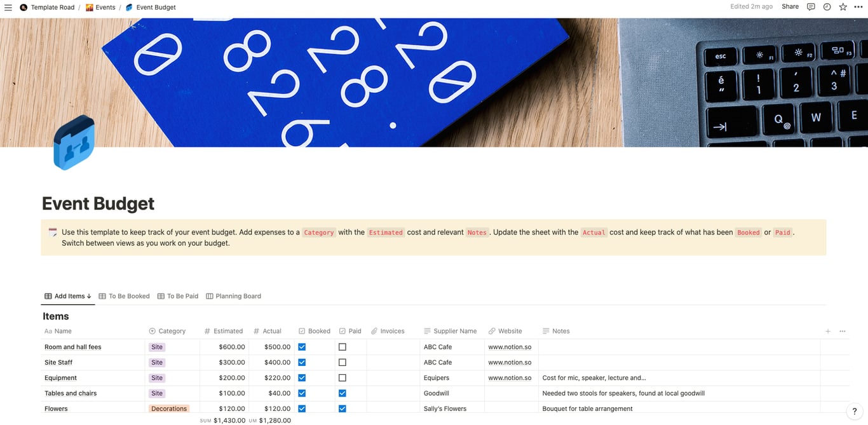Open www.notion.so link in Site Staff row

pyautogui.click(x=510, y=362)
